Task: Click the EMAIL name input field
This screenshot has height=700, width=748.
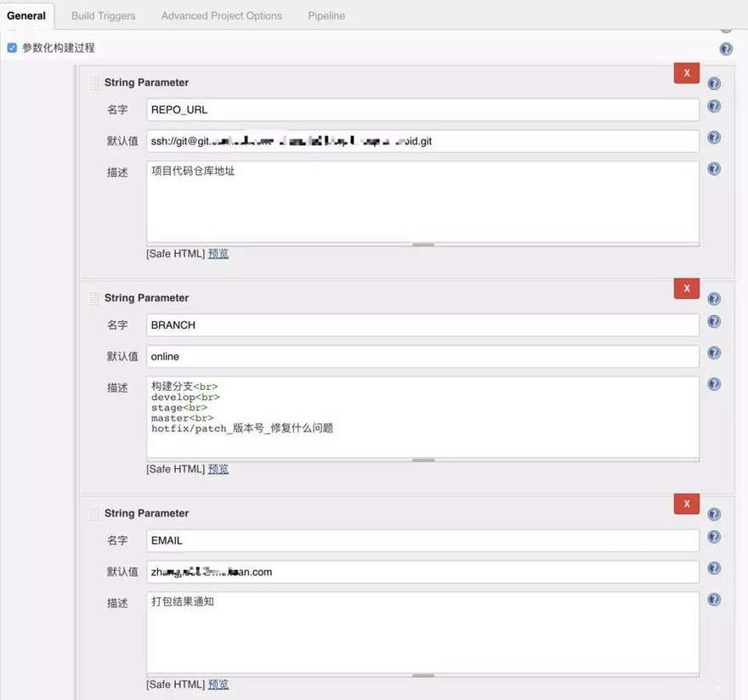Action: [x=422, y=540]
